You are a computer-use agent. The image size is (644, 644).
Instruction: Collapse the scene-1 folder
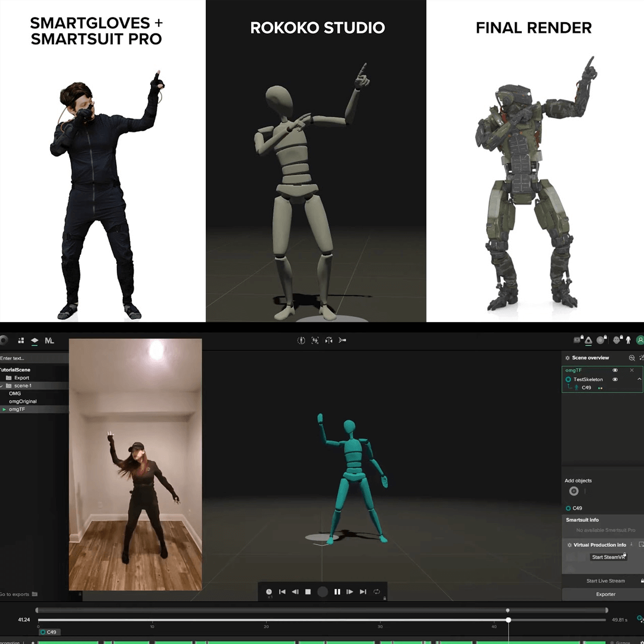point(2,386)
